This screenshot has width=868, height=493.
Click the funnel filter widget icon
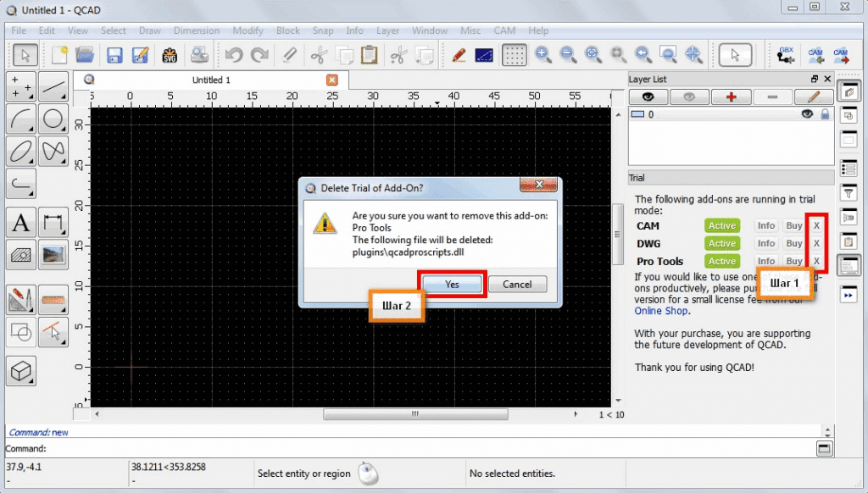click(849, 192)
